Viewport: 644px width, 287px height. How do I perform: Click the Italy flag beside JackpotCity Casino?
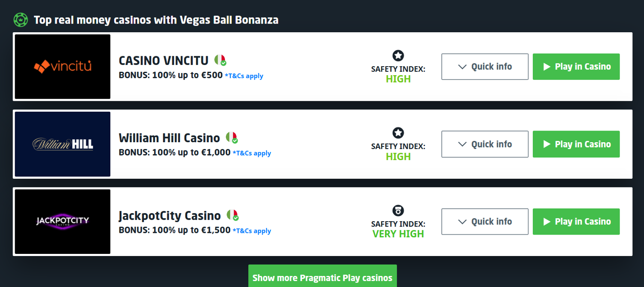tap(232, 215)
